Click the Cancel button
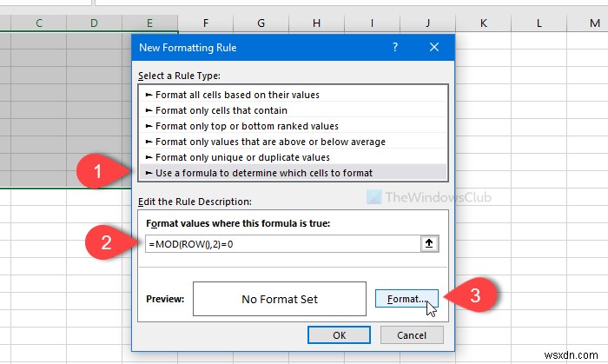 412,335
